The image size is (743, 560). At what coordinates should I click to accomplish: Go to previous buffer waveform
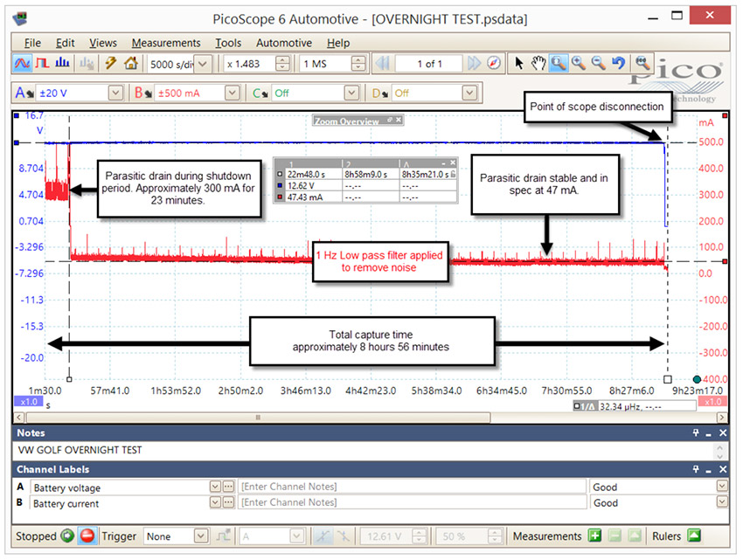click(x=382, y=64)
